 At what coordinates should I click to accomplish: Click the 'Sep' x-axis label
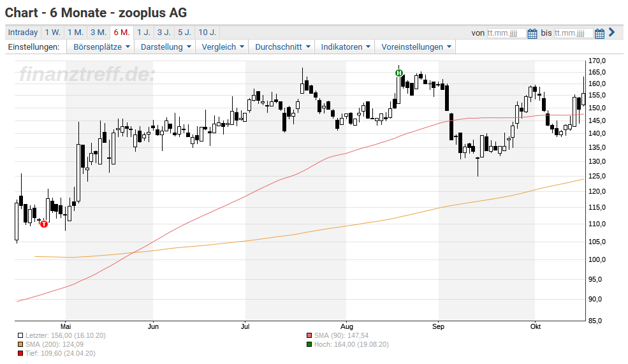click(x=438, y=326)
